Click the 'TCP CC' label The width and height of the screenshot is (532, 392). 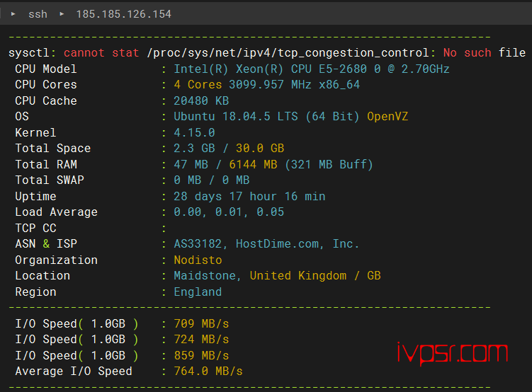(35, 229)
